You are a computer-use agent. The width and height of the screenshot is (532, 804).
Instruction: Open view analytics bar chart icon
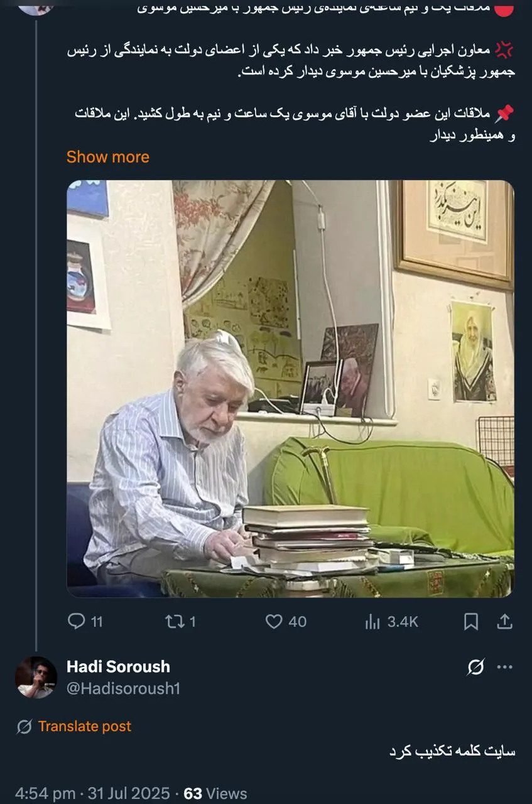372,622
